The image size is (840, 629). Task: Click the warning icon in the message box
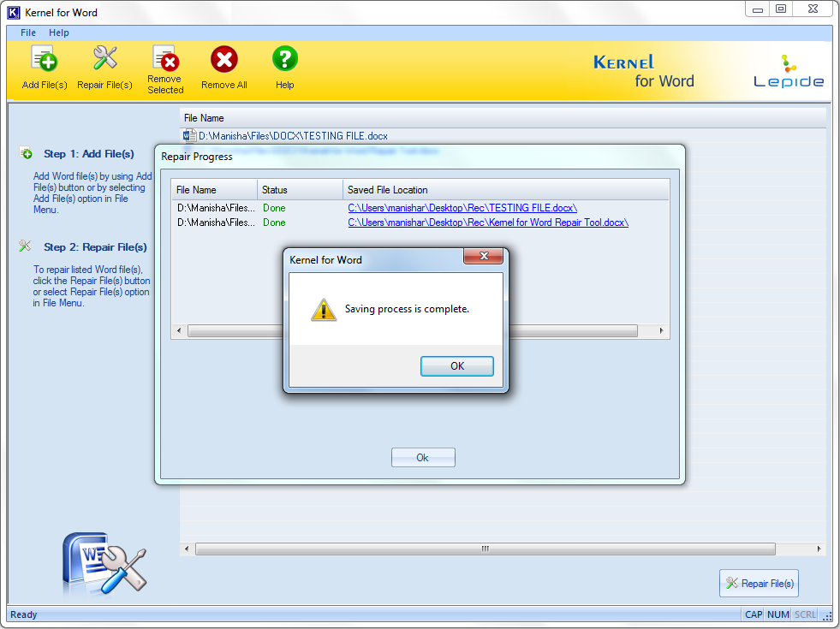coord(323,310)
